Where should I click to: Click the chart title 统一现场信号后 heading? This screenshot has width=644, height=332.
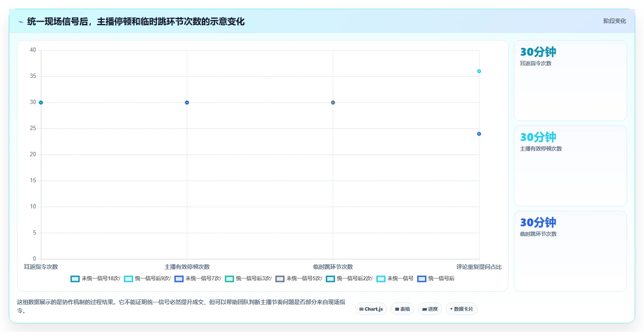point(136,21)
